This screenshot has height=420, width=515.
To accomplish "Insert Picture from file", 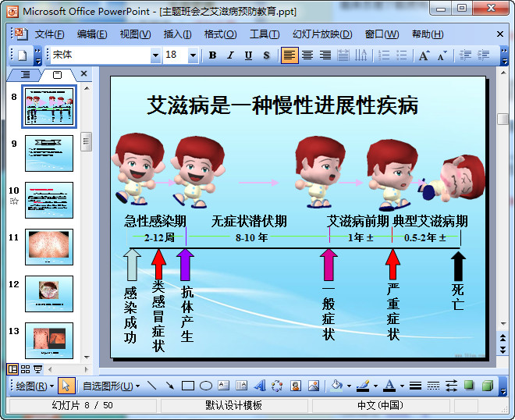I will 314,386.
